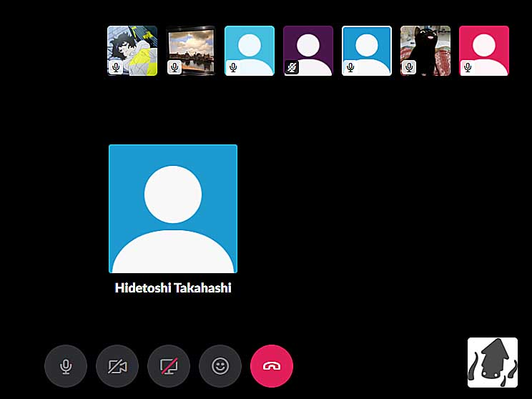Screen dimensions: 532x399
Task: Click the Hidetoshi Takahashi name label
Action: click(x=173, y=287)
